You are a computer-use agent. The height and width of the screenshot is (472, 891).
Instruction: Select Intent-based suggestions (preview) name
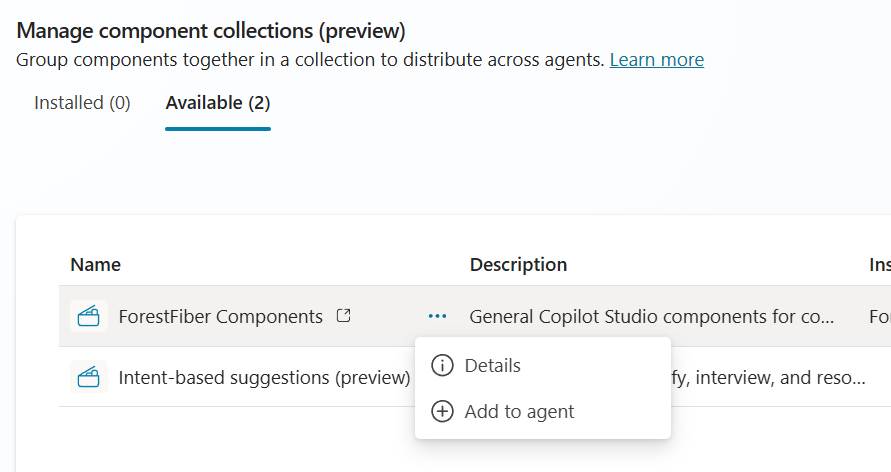tap(264, 378)
